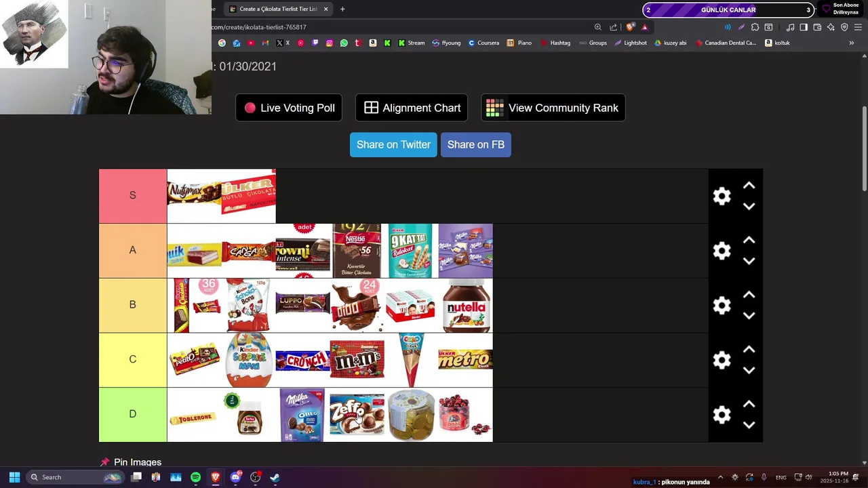Select Milka chocolates image in A tier
The width and height of the screenshot is (868, 488).
point(466,251)
